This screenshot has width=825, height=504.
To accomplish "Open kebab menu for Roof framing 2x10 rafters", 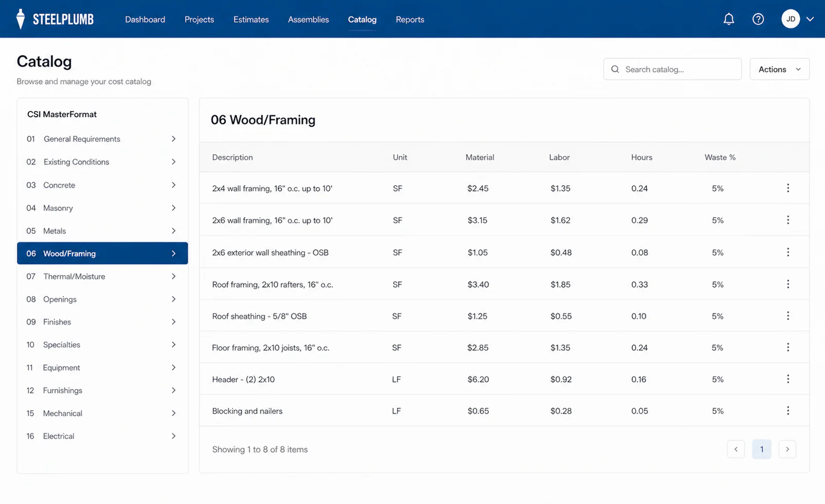I will click(x=787, y=284).
